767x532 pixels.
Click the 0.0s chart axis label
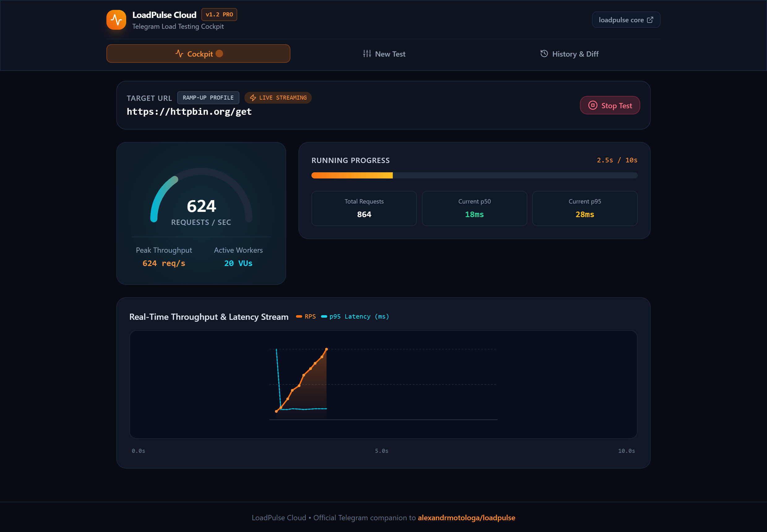(138, 451)
